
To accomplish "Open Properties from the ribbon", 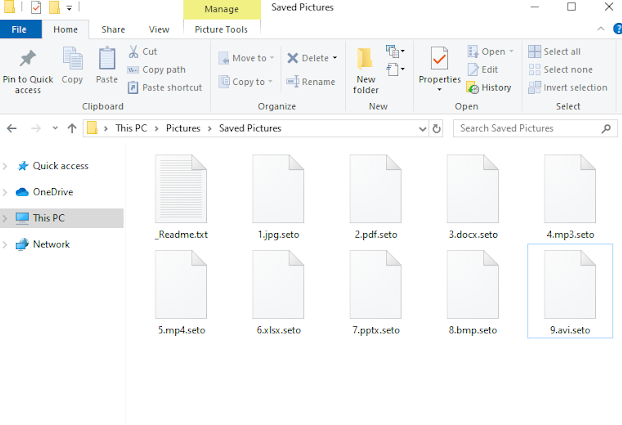I will (439, 64).
